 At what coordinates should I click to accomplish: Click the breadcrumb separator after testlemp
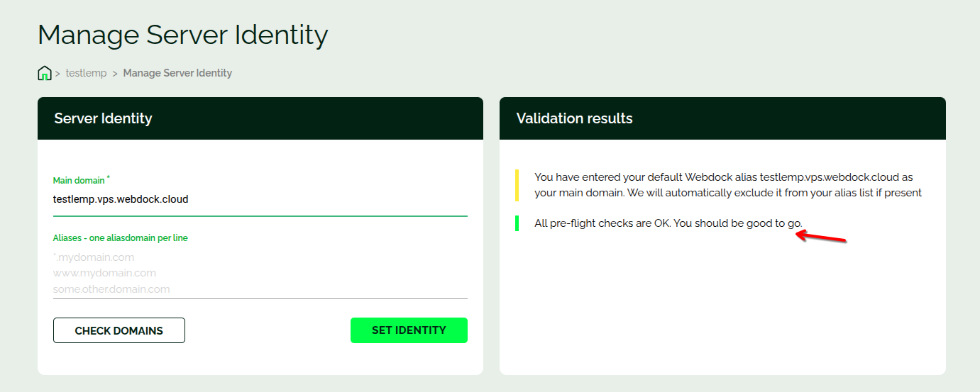pyautogui.click(x=115, y=73)
